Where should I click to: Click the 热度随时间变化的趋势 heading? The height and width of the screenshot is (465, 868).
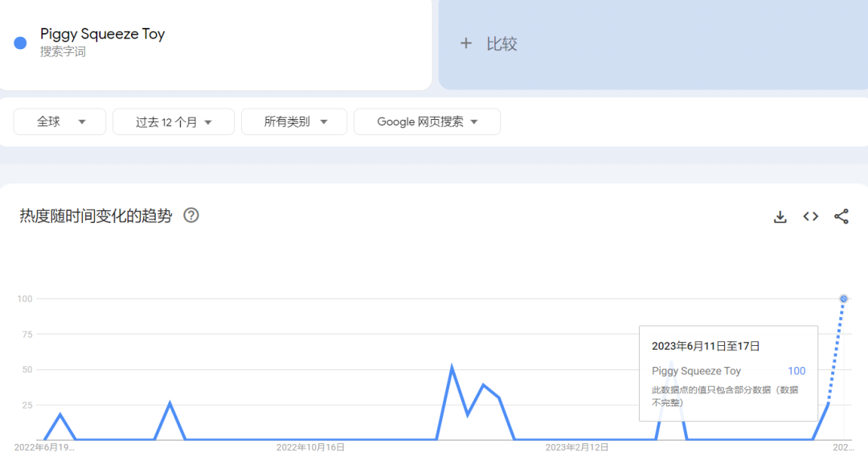click(x=96, y=216)
